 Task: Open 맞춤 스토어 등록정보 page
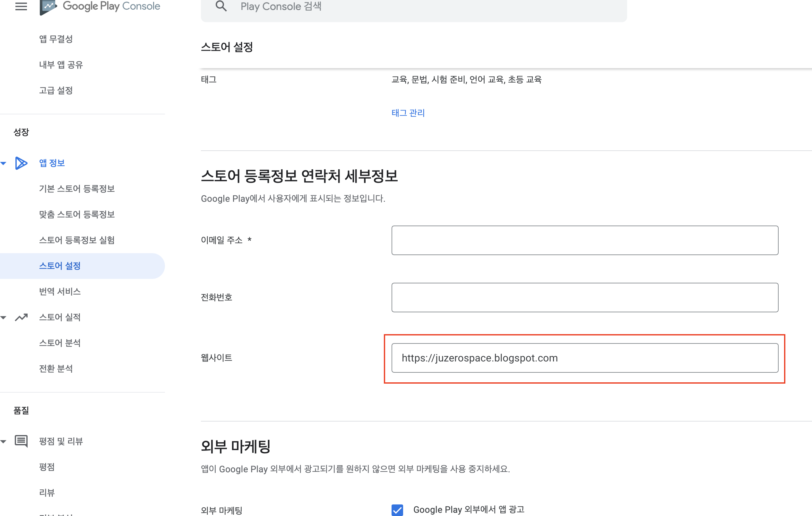point(77,214)
